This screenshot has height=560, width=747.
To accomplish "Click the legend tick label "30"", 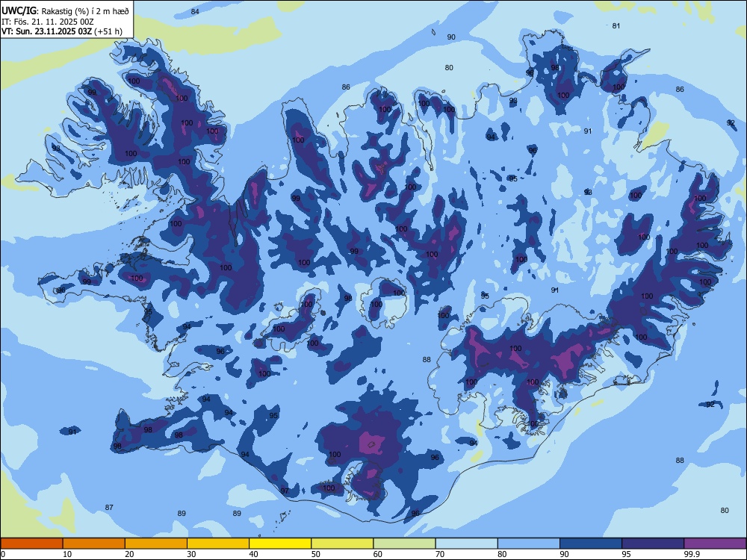I will (x=191, y=554).
